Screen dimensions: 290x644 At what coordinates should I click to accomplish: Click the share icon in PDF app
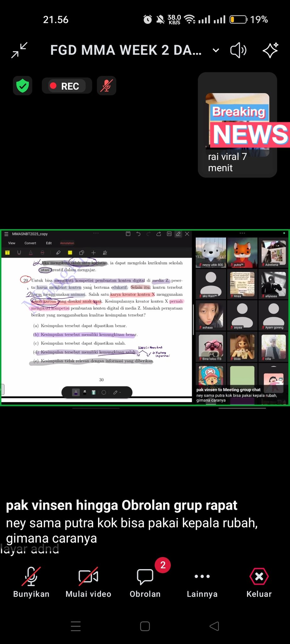tap(159, 234)
